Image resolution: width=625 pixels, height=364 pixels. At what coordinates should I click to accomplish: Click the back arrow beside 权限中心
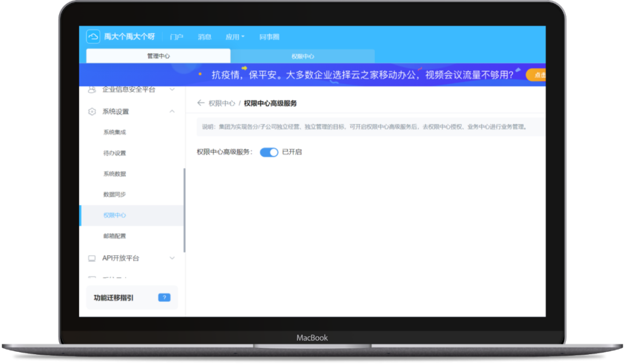(x=200, y=103)
